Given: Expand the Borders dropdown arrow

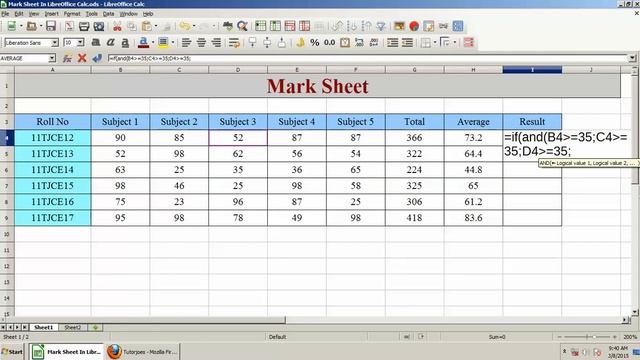Looking at the screenshot, I should 435,42.
